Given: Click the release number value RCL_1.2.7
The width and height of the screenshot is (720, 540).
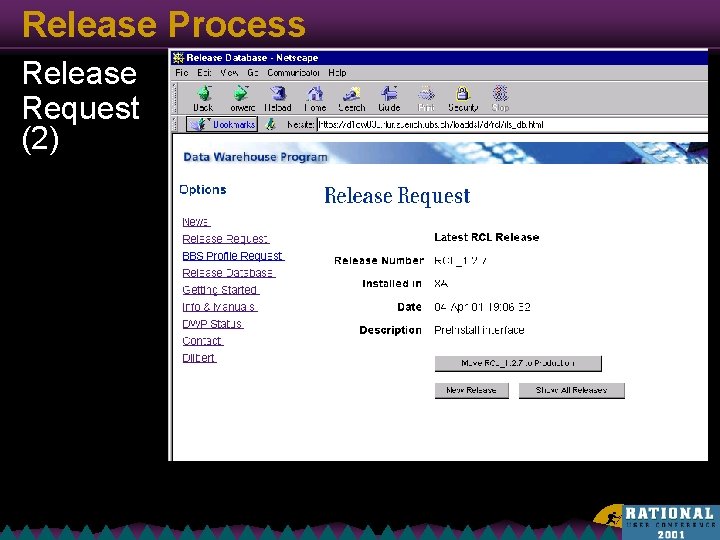Looking at the screenshot, I should (461, 261).
